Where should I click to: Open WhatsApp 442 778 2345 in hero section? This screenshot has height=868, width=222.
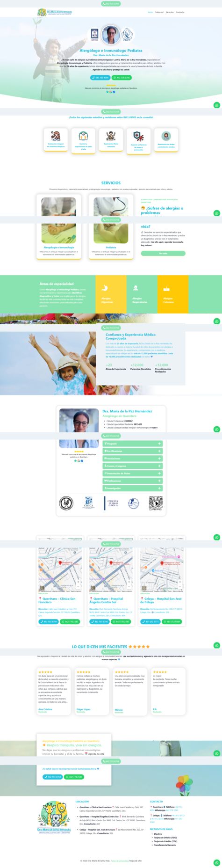click(x=122, y=77)
